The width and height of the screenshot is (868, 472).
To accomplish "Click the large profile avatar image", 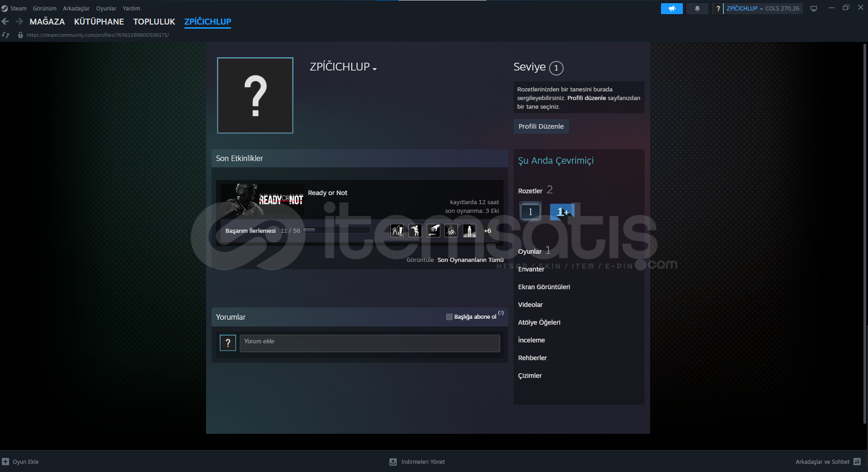I will (x=255, y=95).
